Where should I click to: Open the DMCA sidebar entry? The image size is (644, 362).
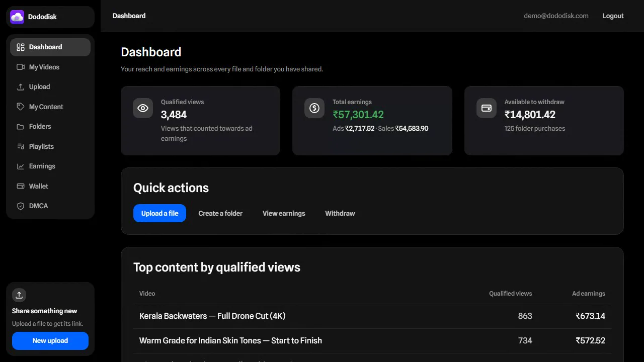pyautogui.click(x=50, y=206)
